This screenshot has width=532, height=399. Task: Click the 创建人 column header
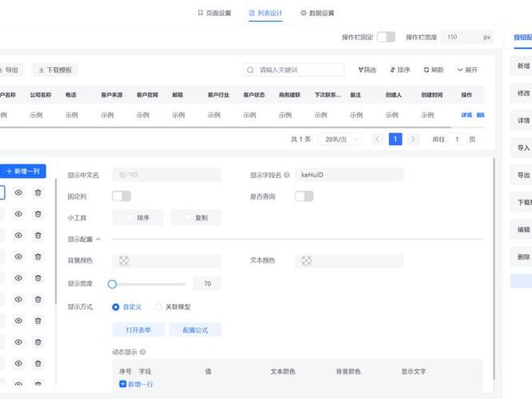click(x=394, y=95)
